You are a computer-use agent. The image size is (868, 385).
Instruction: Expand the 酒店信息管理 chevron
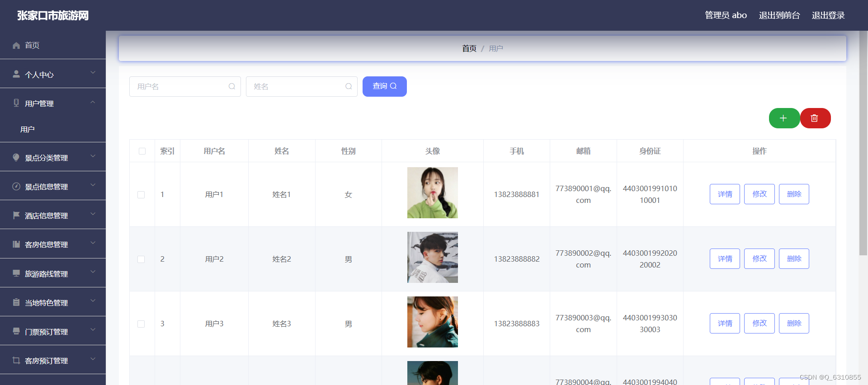[93, 214]
